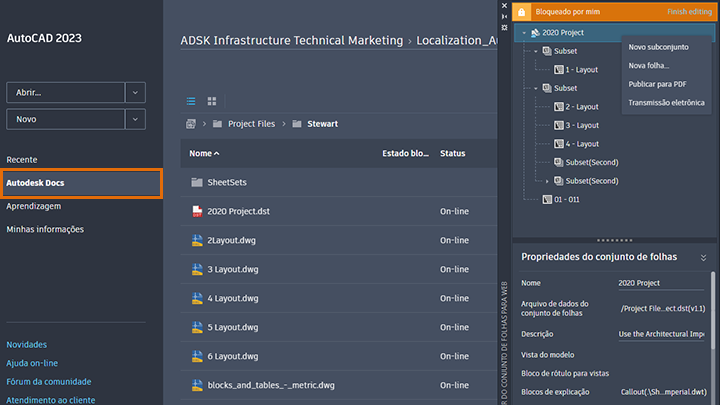The height and width of the screenshot is (405, 720).
Task: Open Fórum da comunidade link
Action: coord(49,381)
